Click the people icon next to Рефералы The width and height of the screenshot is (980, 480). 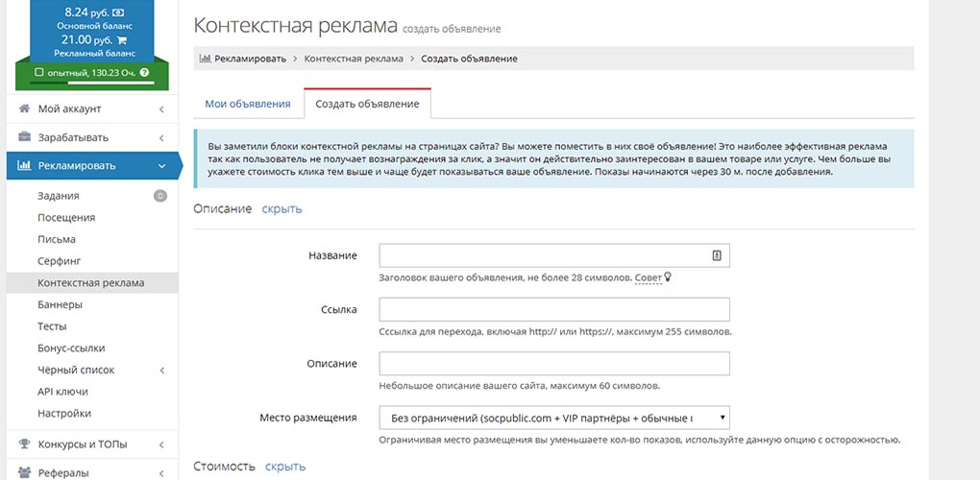24,472
